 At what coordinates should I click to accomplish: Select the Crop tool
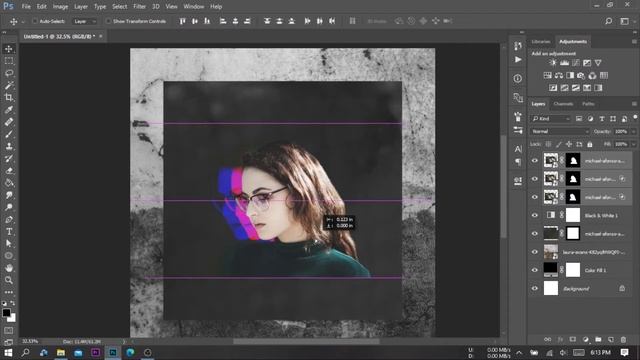pos(9,98)
